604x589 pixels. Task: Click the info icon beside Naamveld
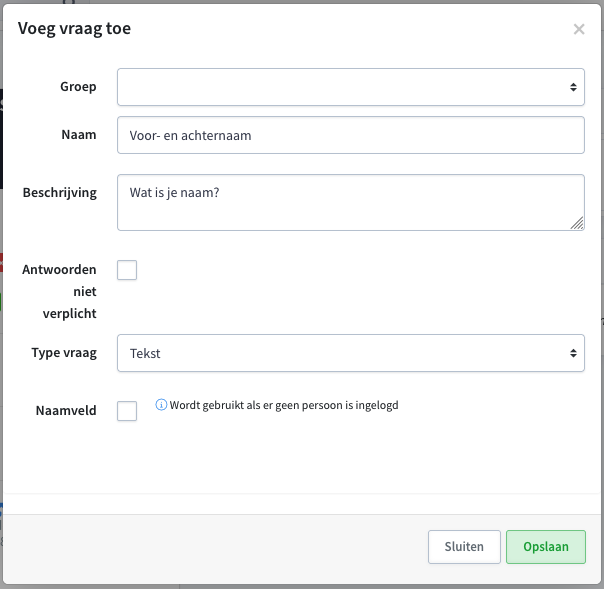[x=161, y=405]
